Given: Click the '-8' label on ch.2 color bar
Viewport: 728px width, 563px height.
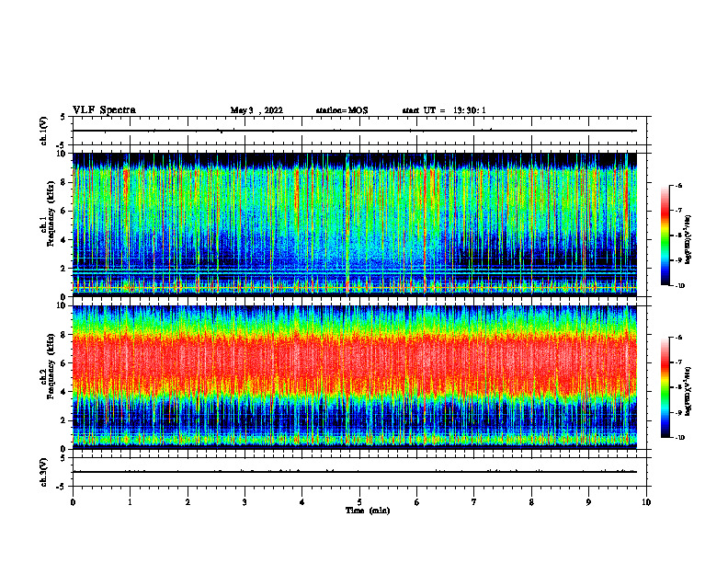Looking at the screenshot, I should click(x=678, y=387).
